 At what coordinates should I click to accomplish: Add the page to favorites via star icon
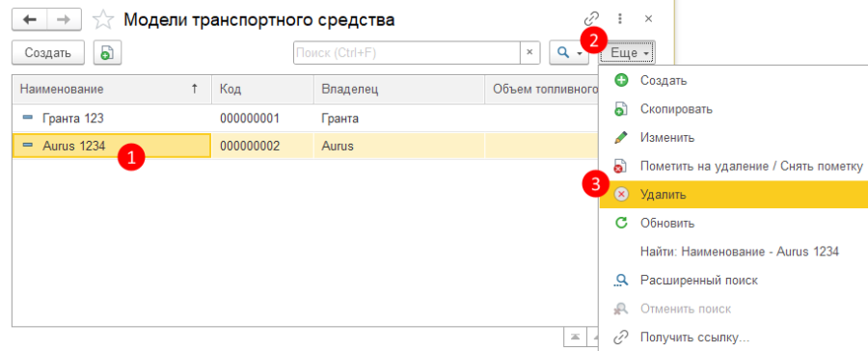coord(102,20)
